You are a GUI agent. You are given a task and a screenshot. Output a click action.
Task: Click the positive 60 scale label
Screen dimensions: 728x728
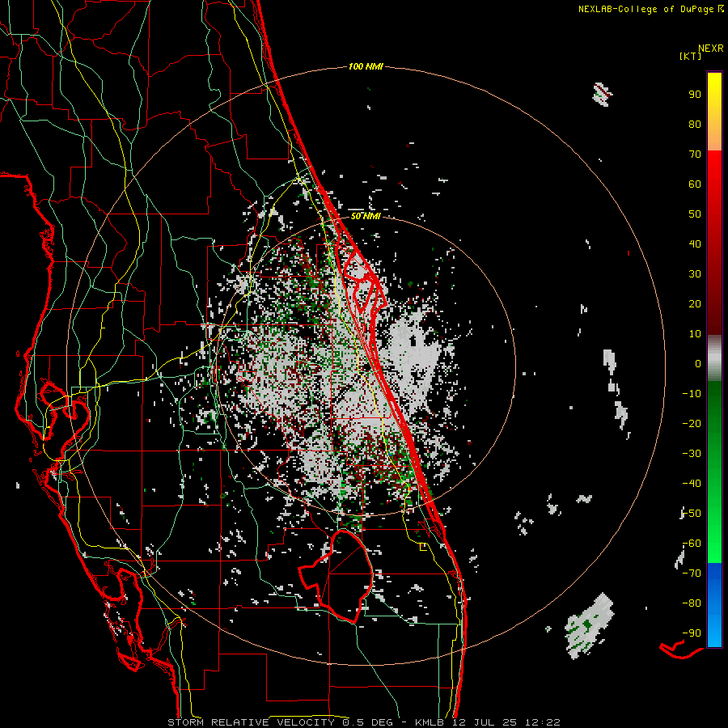coord(695,184)
